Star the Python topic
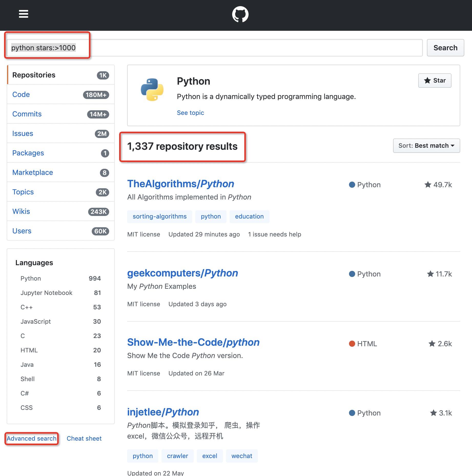 (x=435, y=81)
